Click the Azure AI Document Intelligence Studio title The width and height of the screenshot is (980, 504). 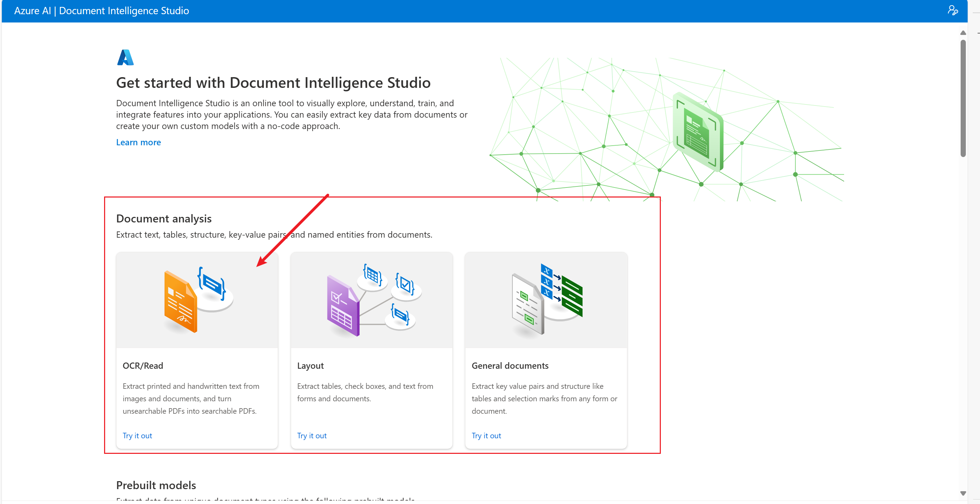pos(102,11)
